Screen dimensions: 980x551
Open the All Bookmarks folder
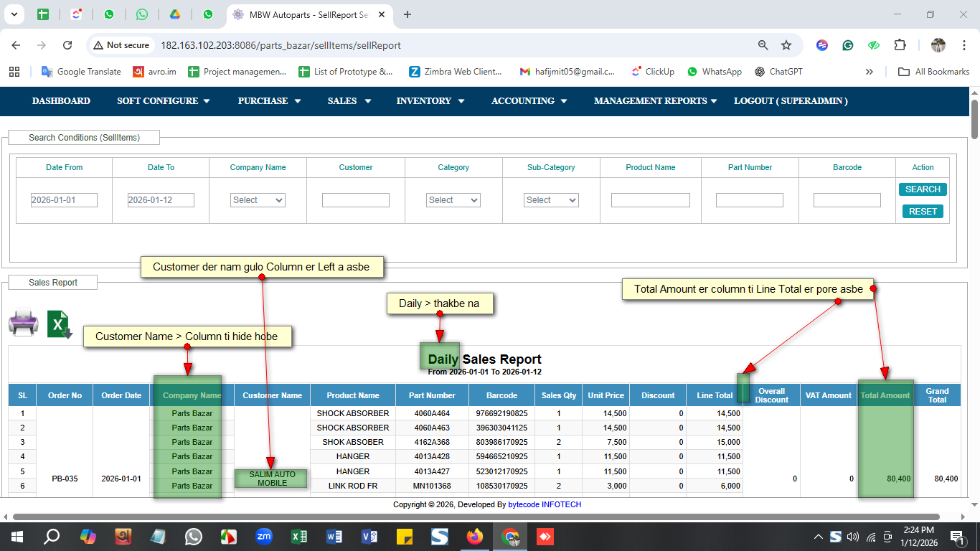[x=934, y=72]
